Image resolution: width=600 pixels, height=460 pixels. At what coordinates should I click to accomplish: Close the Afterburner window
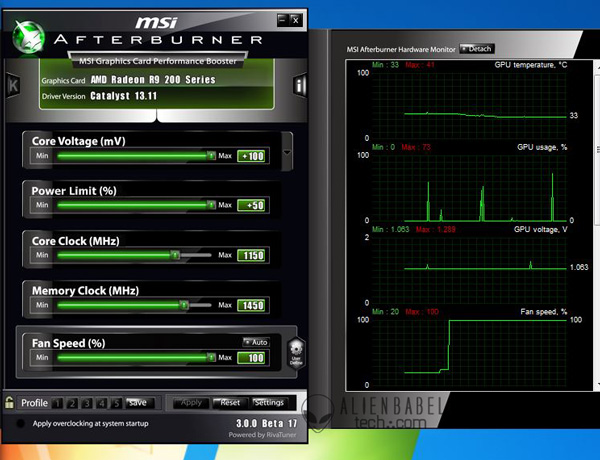pyautogui.click(x=296, y=20)
